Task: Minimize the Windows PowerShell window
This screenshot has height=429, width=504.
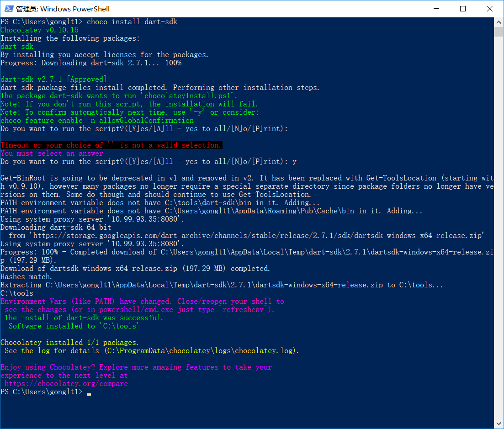Action: pyautogui.click(x=436, y=9)
